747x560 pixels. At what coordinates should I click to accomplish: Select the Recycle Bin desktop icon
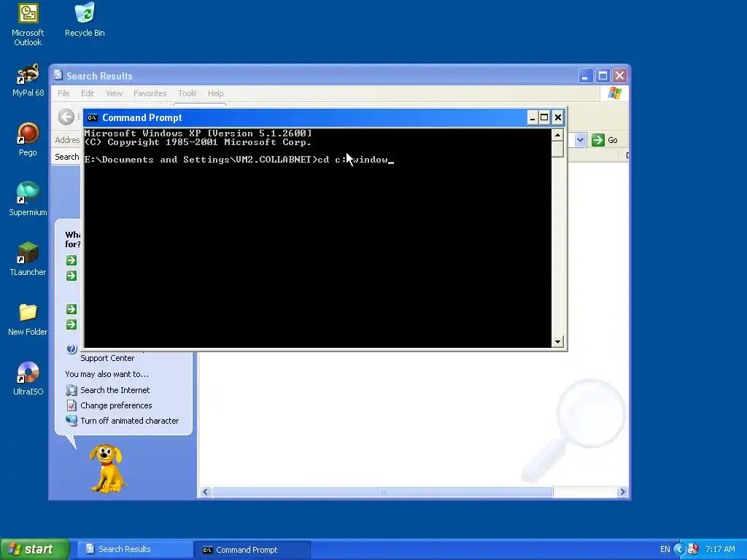click(85, 20)
